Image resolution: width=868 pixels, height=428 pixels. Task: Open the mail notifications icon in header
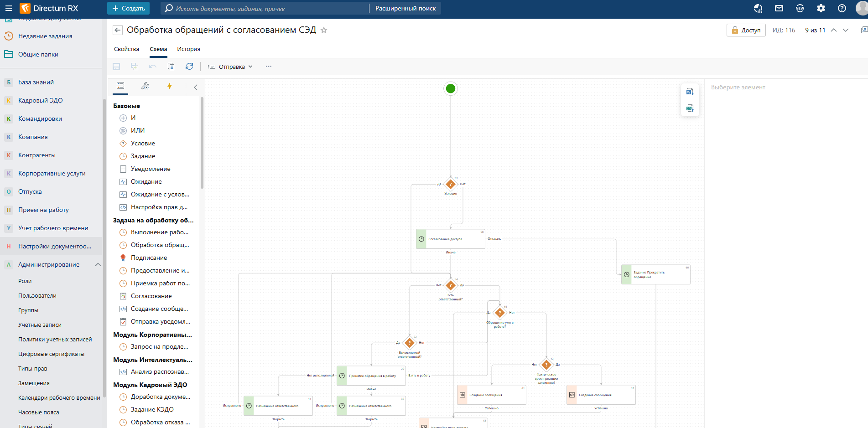pyautogui.click(x=779, y=8)
